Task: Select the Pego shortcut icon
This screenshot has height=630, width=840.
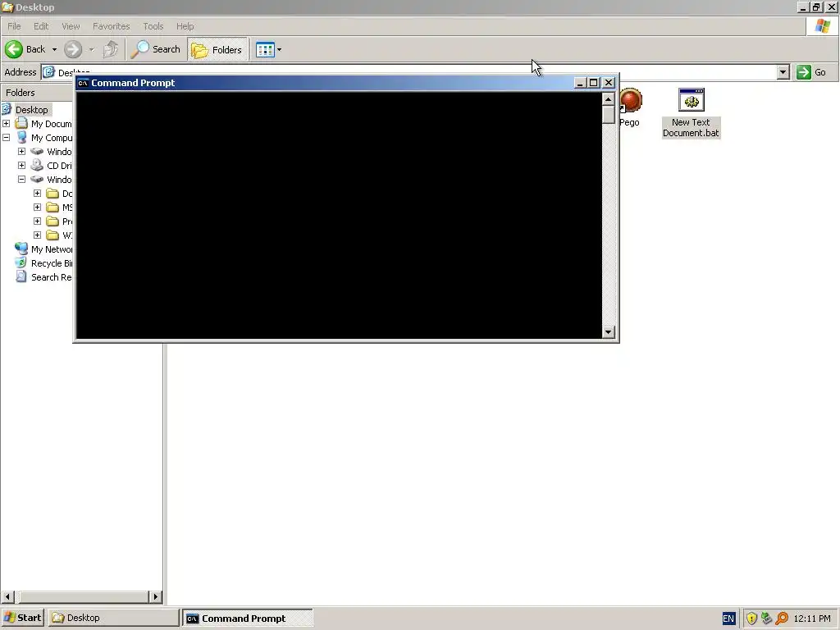Action: click(x=631, y=101)
